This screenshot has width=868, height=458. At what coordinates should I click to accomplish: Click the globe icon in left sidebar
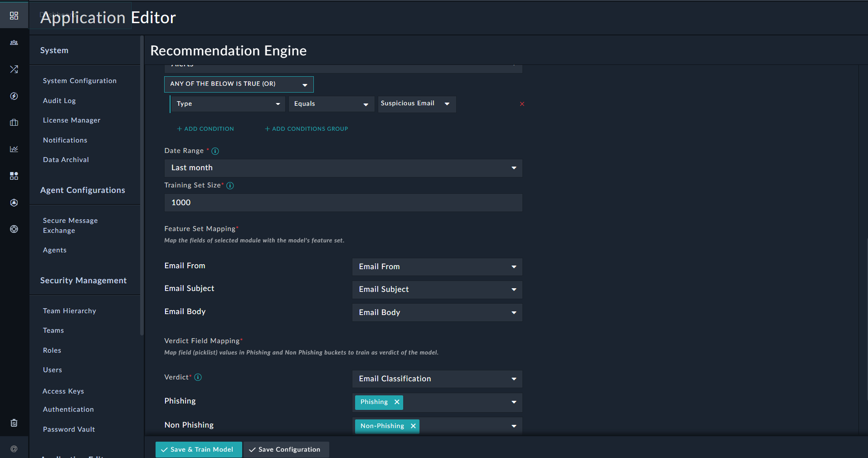pyautogui.click(x=14, y=229)
